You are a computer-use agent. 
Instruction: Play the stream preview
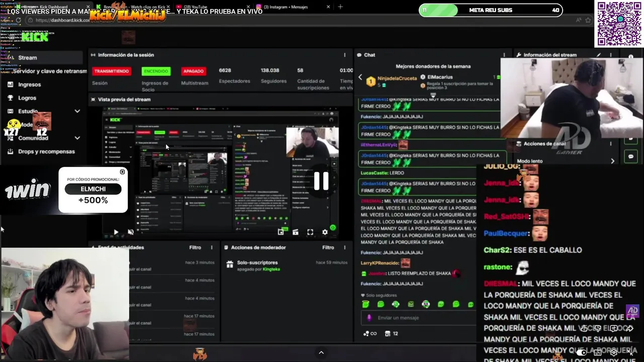click(x=116, y=232)
